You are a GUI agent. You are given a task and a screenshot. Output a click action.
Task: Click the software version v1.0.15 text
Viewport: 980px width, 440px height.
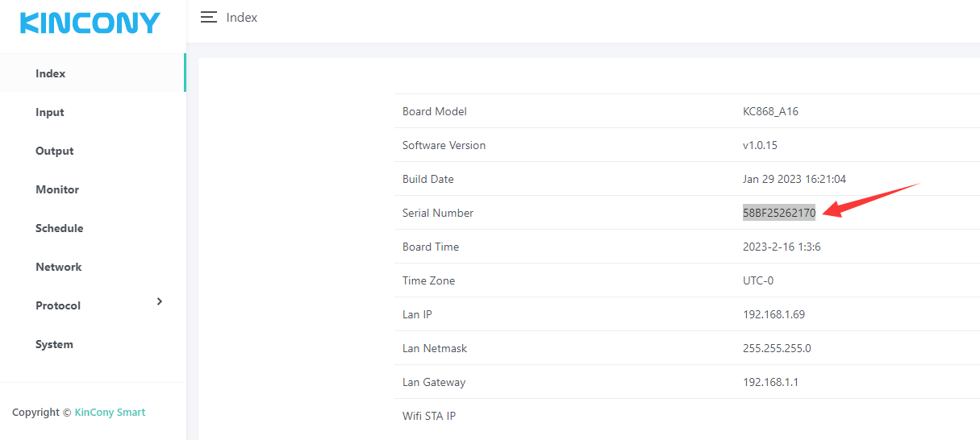[760, 145]
